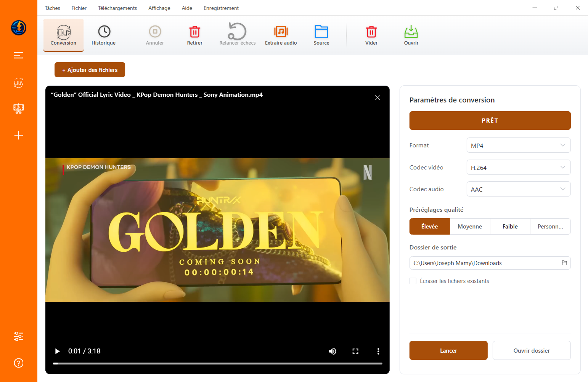Click the 0:01 / 3:18 time display

pos(84,351)
